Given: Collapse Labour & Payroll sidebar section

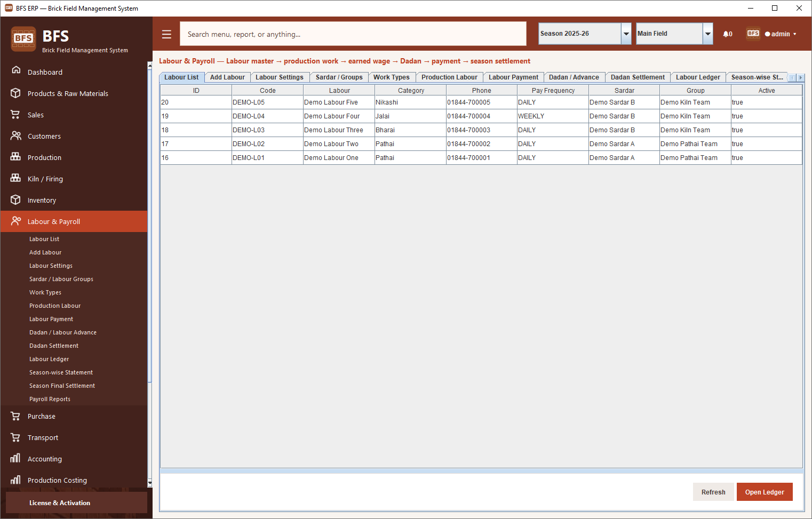Looking at the screenshot, I should tap(74, 221).
